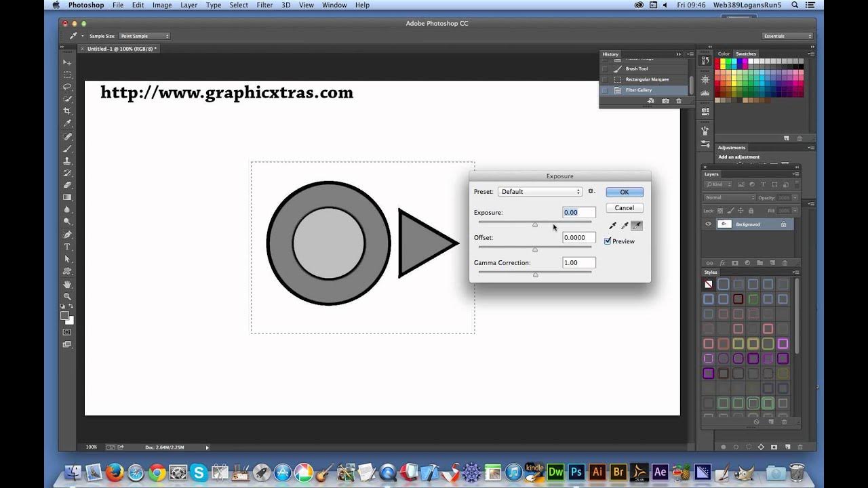The width and height of the screenshot is (868, 488).
Task: Open the Preset dropdown in Exposure dialog
Action: (540, 192)
